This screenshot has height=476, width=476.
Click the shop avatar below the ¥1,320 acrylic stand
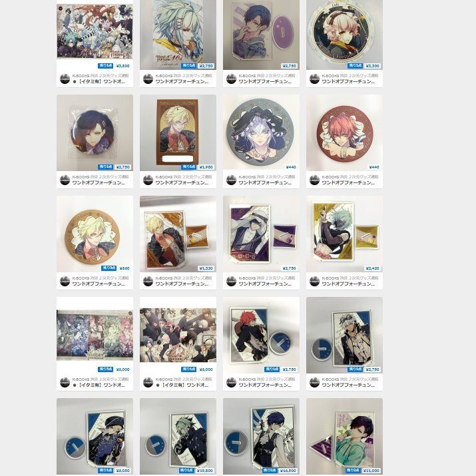148,281
